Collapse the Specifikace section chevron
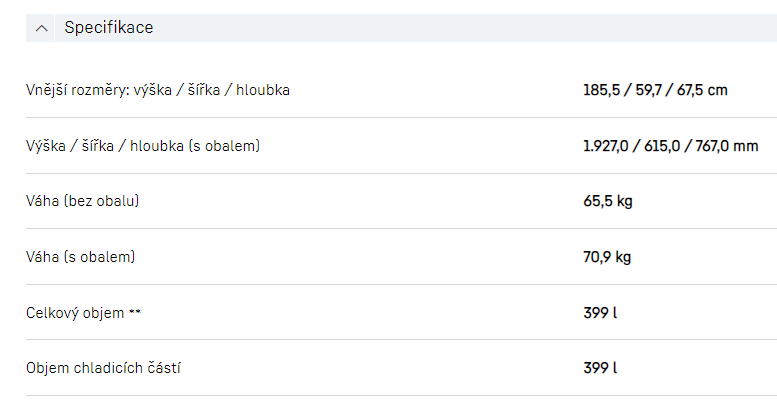This screenshot has width=777, height=406. coord(41,28)
